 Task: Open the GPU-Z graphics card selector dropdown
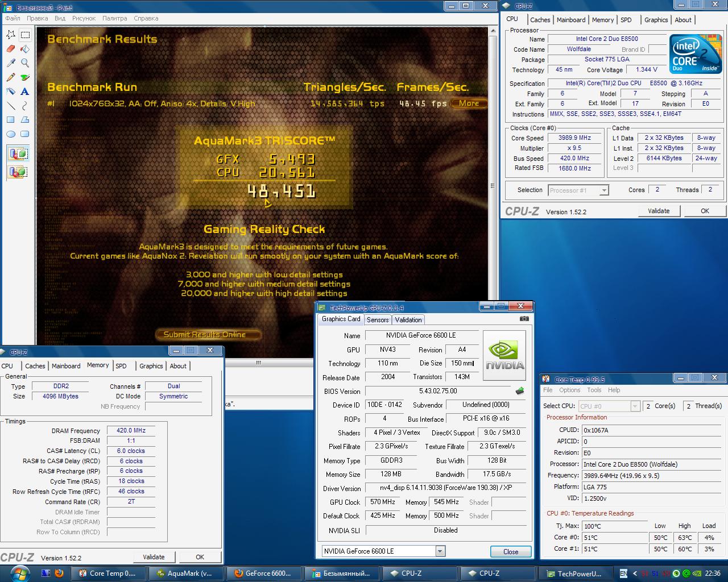440,551
